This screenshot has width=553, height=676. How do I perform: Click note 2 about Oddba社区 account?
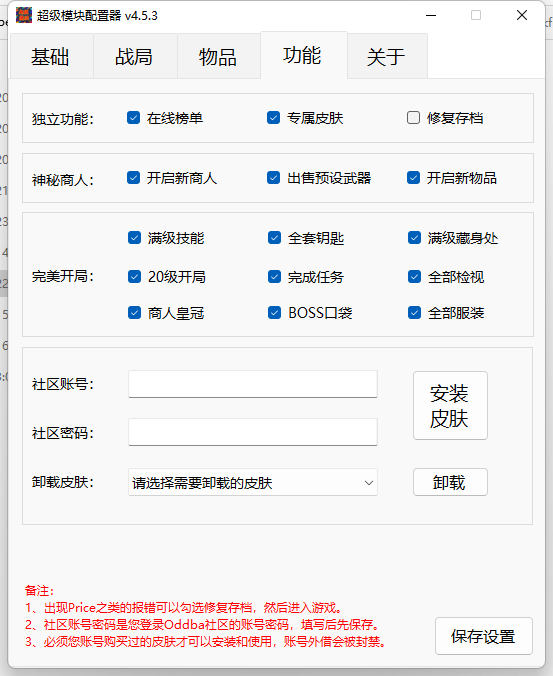[x=203, y=625]
